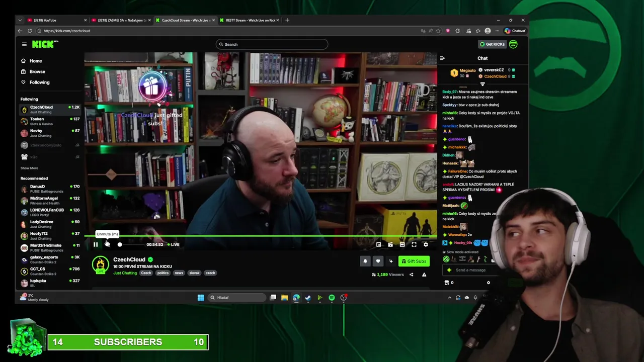Select the capitalized Czech tag
The image size is (644, 362).
point(146,273)
